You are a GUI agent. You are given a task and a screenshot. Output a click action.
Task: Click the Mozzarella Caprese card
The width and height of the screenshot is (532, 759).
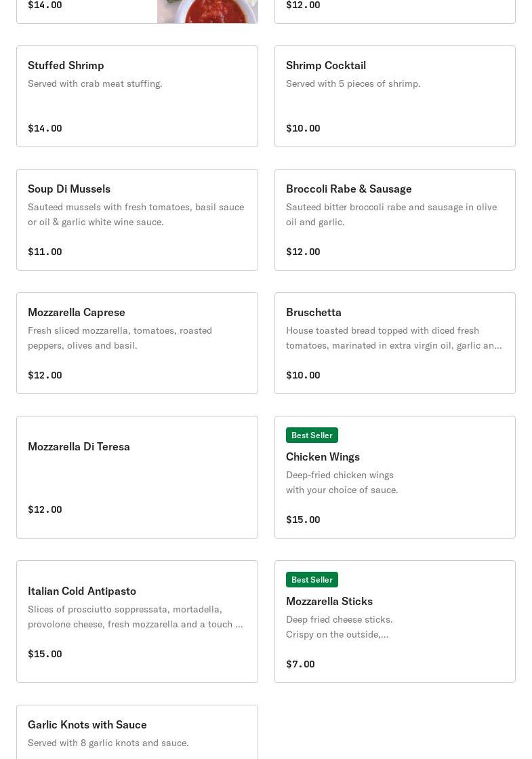click(x=137, y=343)
